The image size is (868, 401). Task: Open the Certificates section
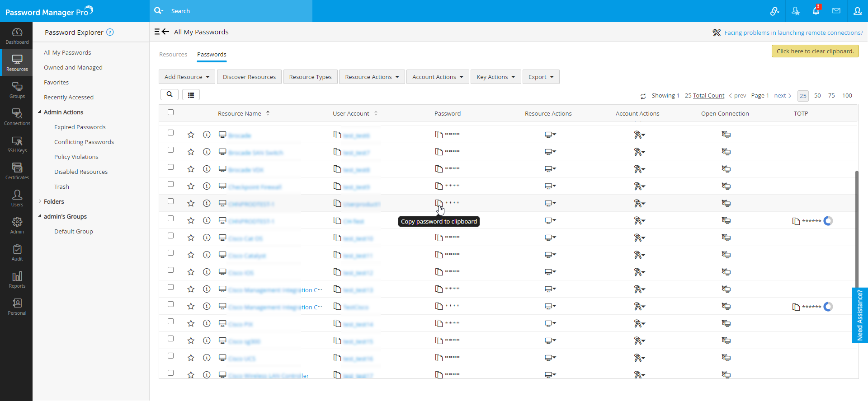17,171
